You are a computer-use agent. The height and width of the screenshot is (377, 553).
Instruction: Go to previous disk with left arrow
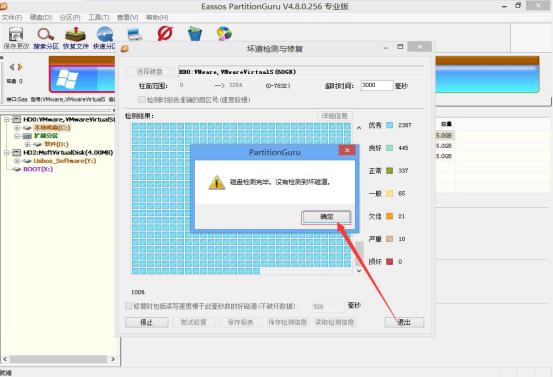[x=12, y=67]
